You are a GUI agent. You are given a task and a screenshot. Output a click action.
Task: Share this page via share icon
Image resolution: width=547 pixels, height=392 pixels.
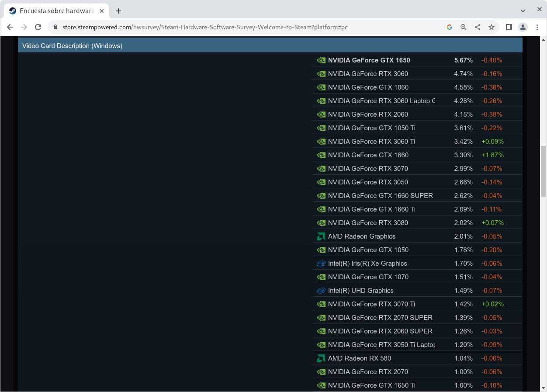478,27
